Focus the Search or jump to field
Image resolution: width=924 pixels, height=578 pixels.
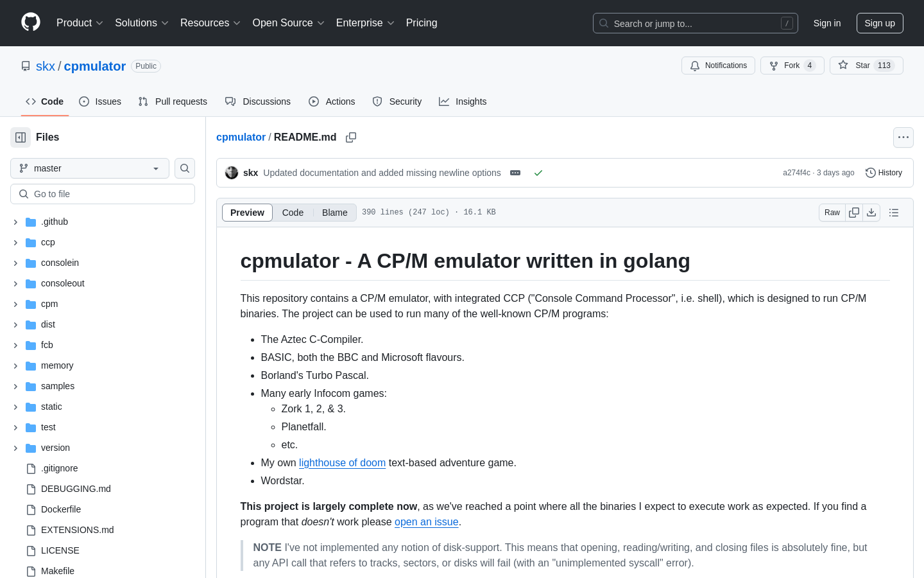click(x=696, y=23)
